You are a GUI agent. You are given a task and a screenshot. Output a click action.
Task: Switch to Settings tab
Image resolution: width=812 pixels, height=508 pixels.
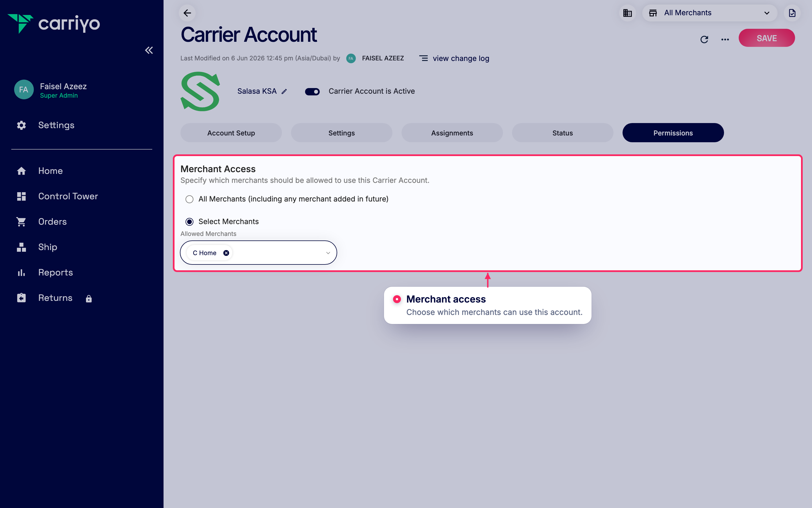(342, 133)
